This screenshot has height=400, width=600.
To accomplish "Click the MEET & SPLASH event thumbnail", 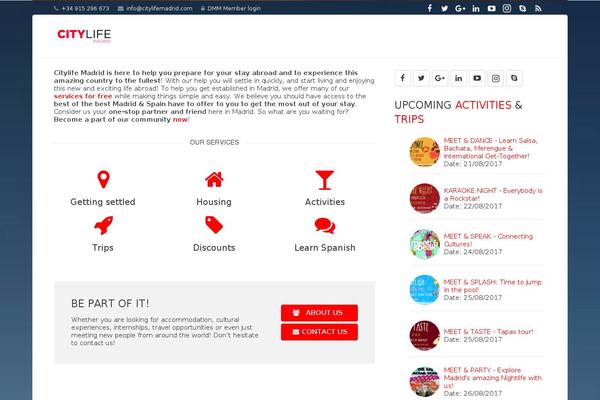I will click(x=424, y=290).
